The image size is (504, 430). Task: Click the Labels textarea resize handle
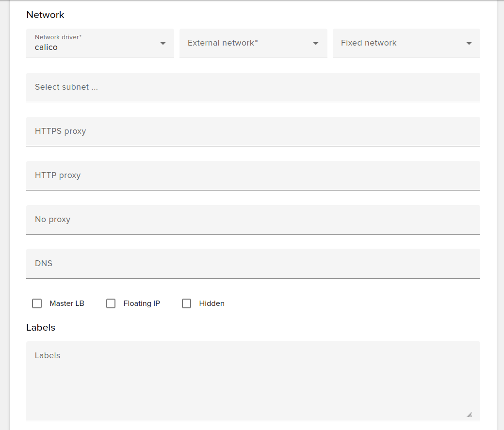tap(469, 414)
